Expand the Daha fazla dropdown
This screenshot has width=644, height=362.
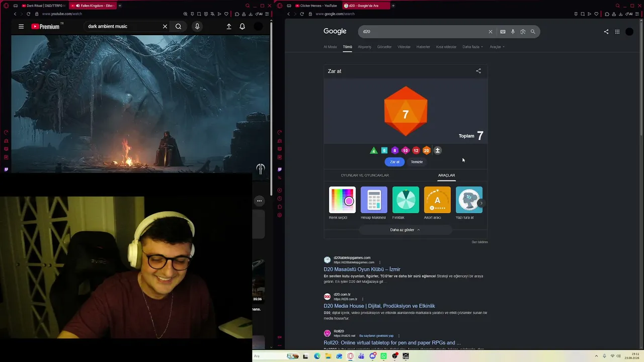472,47
